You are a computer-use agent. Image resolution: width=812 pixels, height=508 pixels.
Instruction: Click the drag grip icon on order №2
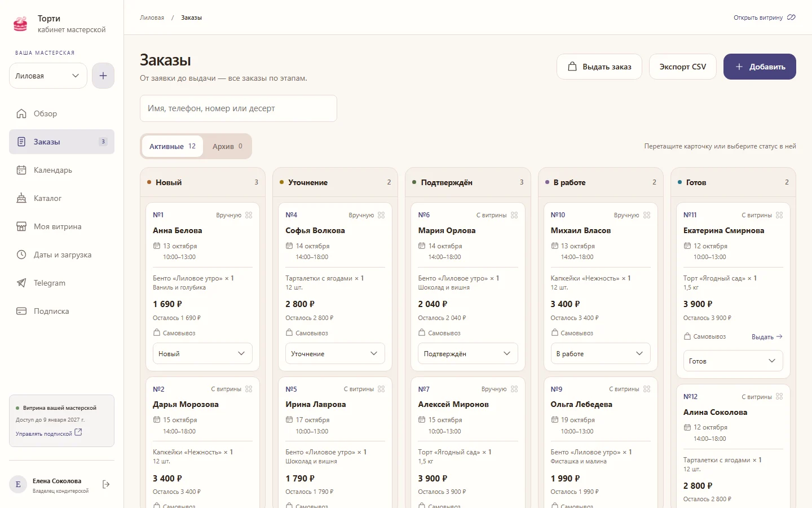pos(249,389)
